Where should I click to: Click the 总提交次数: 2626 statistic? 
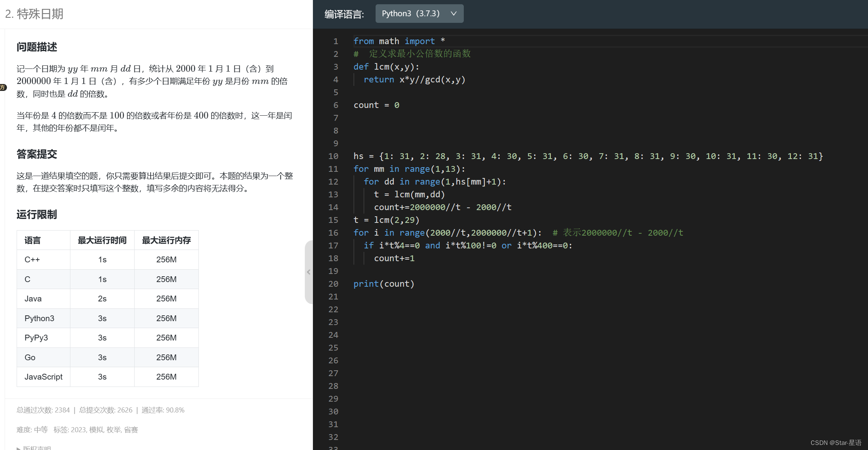106,410
